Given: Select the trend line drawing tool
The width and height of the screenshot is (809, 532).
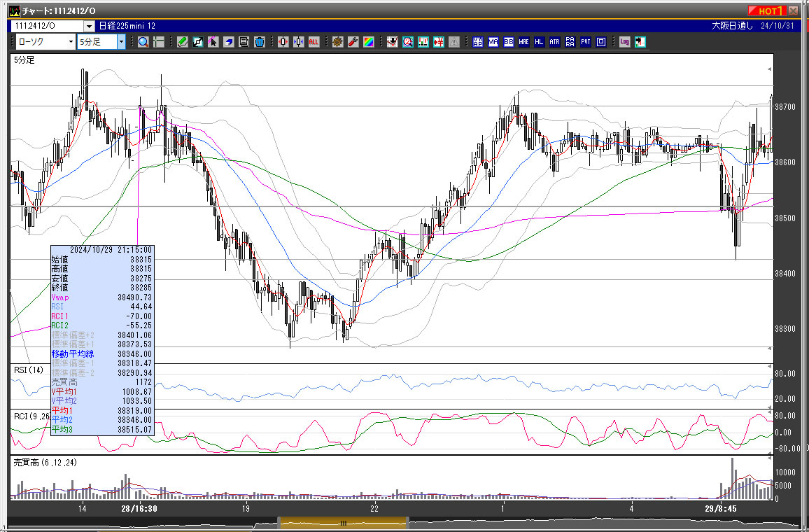Looking at the screenshot, I should (197, 42).
